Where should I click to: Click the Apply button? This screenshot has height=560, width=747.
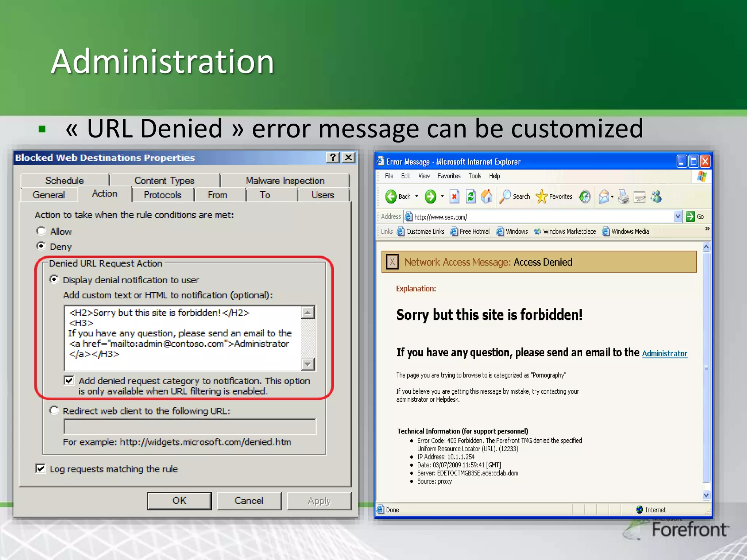pos(319,501)
